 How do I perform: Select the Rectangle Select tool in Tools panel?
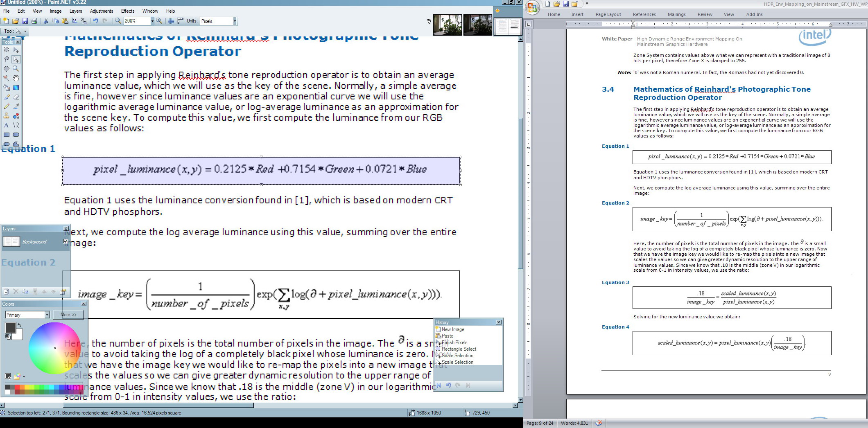(x=6, y=50)
